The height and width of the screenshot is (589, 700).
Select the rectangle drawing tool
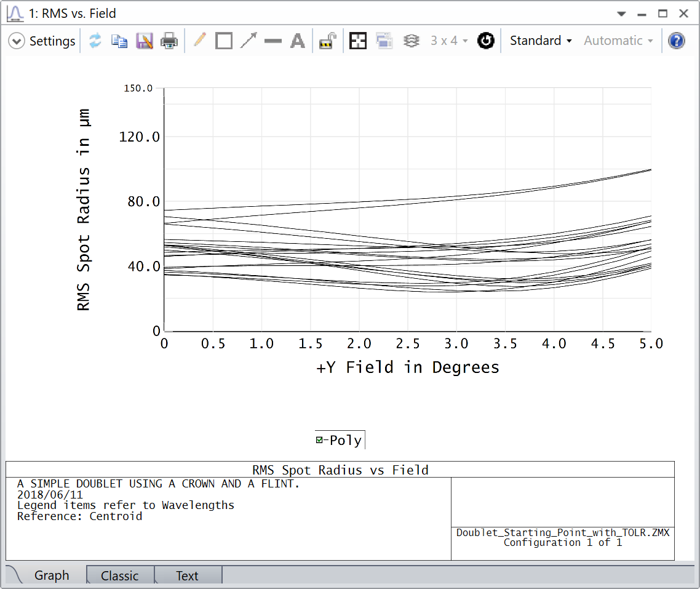[x=224, y=41]
